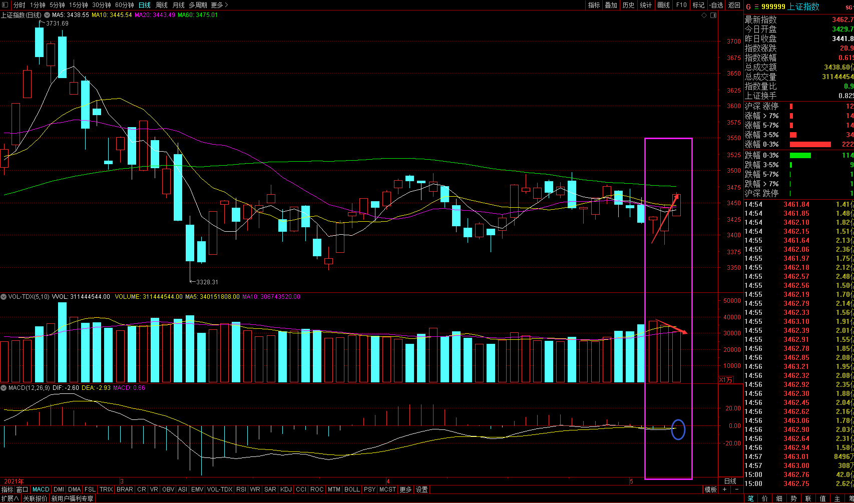Image resolution: width=854 pixels, height=504 pixels.
Task: Switch to the 5分钟 period
Action: pyautogui.click(x=57, y=5)
